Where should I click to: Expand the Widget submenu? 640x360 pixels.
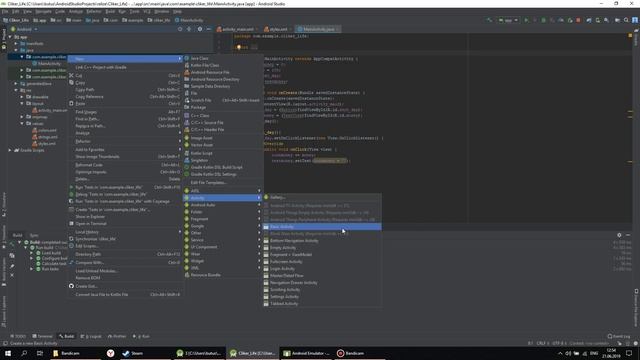(x=223, y=261)
